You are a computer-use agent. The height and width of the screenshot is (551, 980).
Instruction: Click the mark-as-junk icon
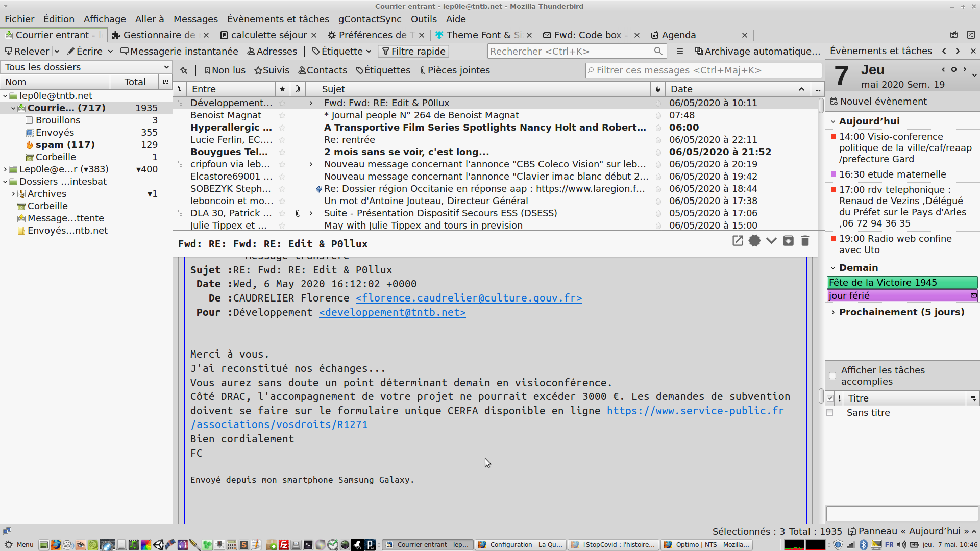coord(754,241)
